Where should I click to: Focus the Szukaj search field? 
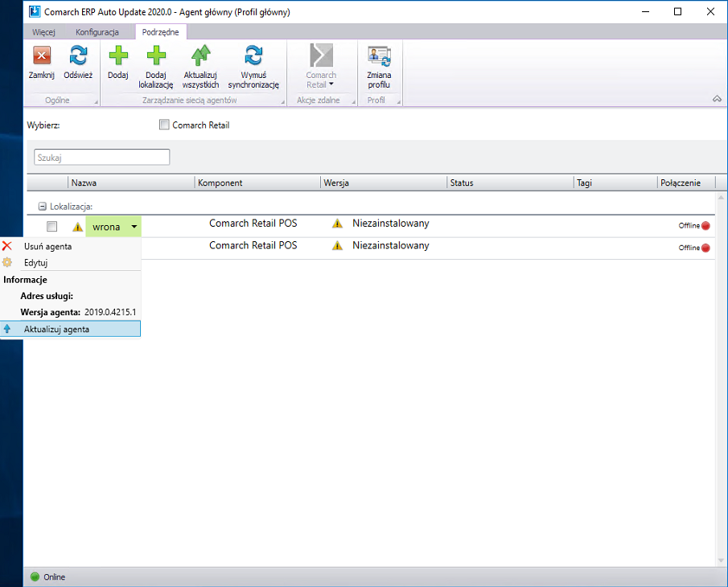coord(101,158)
